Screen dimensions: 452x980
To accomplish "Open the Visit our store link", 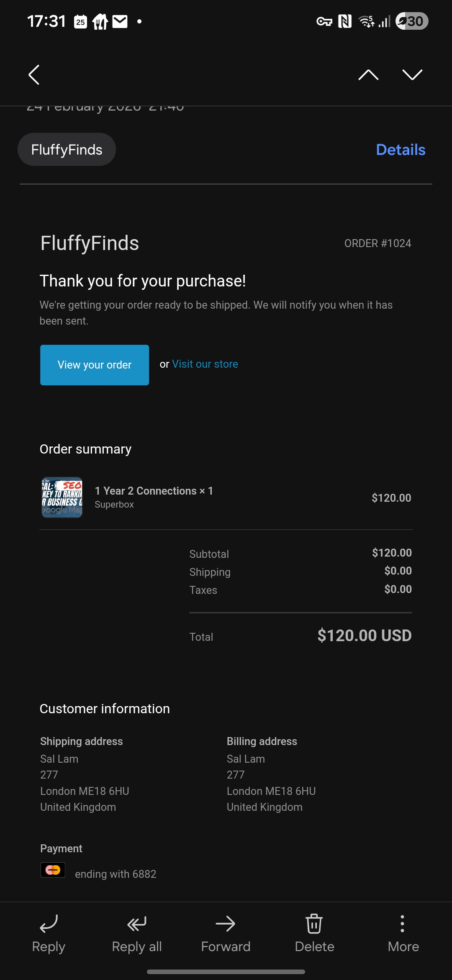I will 205,364.
